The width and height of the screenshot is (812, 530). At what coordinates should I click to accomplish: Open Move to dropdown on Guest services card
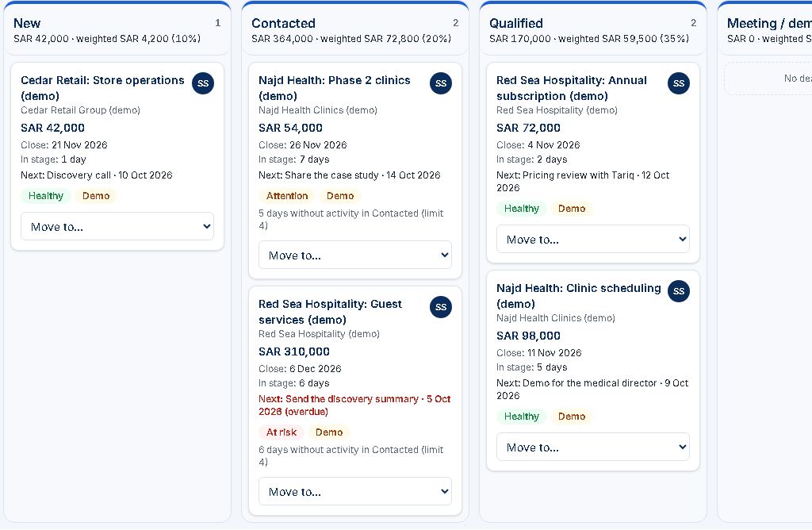[354, 491]
